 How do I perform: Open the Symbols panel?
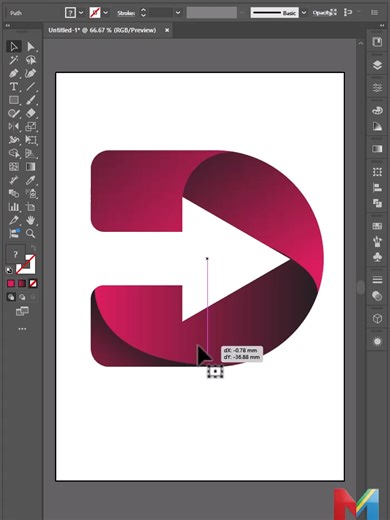377,257
